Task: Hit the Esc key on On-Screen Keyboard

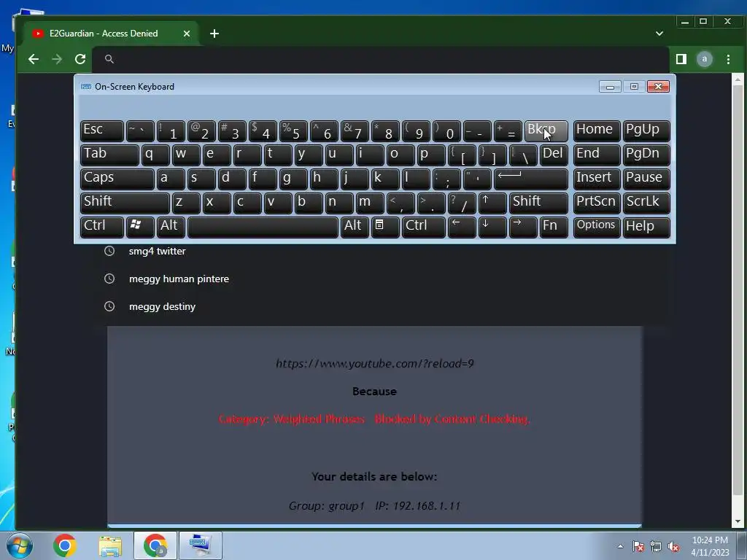Action: tap(102, 131)
